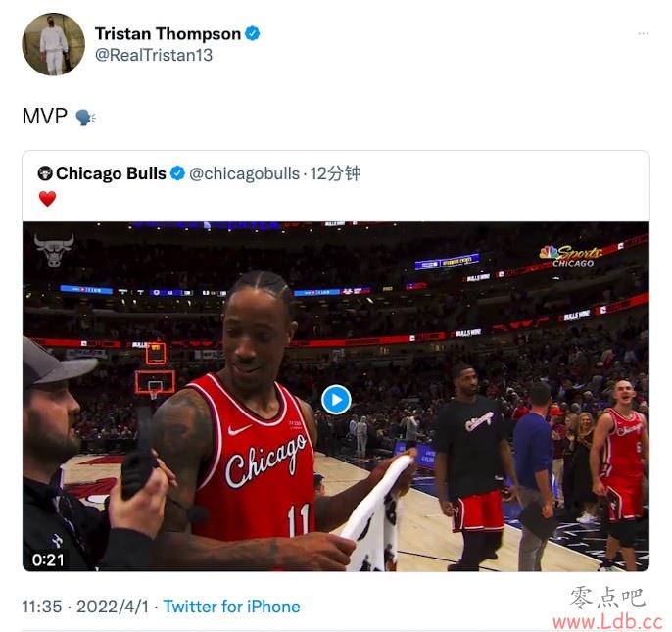Open the three-dot more options menu
Viewport: 672px width, 632px height.
(643, 33)
